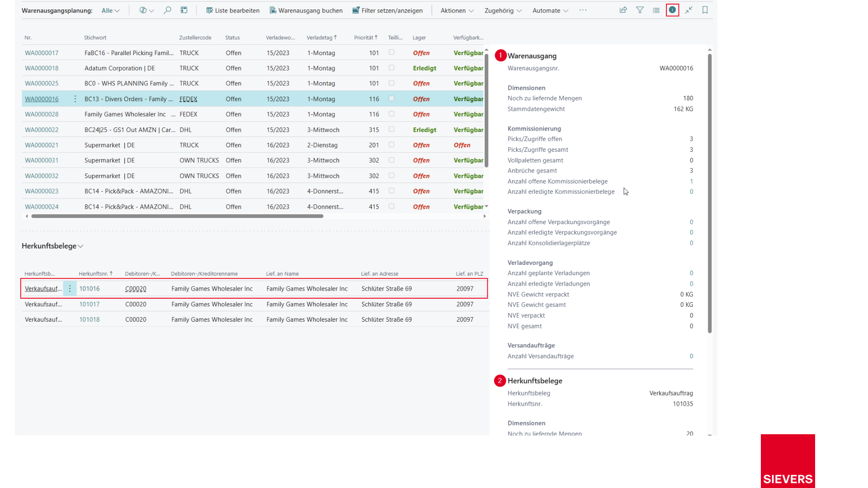Click the horizontal scrollbar of shipments list
Image resolution: width=868 pixels, height=488 pixels.
coord(177,216)
